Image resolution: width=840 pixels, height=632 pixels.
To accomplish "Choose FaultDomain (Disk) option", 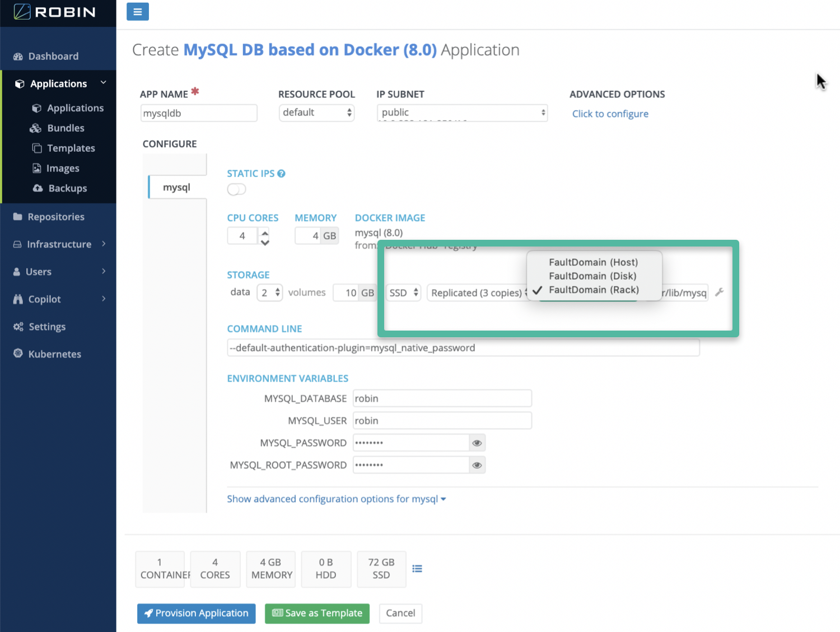I will pos(594,276).
